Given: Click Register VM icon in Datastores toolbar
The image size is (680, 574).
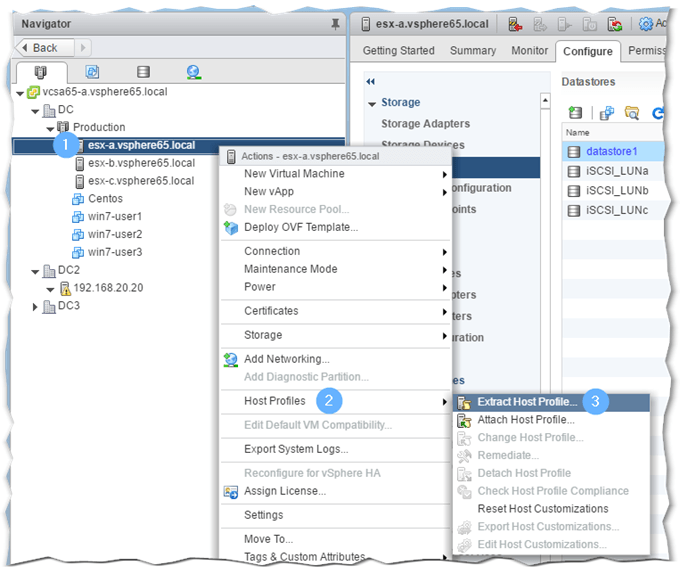Looking at the screenshot, I should click(606, 113).
